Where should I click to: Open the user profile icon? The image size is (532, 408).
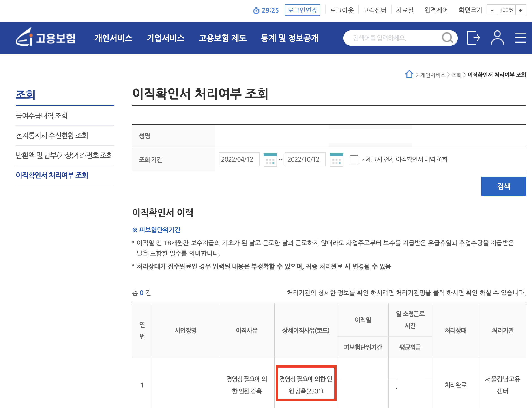497,38
